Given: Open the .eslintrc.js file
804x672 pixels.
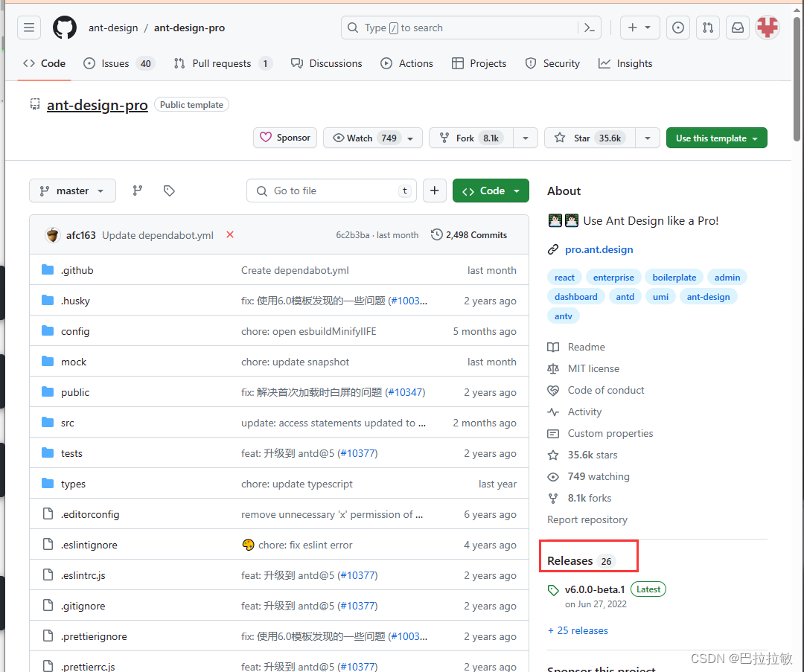Looking at the screenshot, I should (83, 575).
